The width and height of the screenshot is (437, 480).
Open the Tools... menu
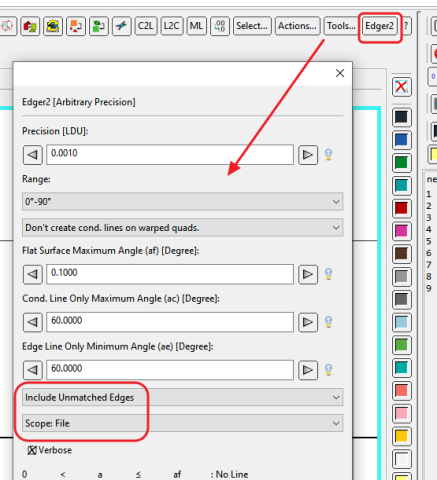click(341, 26)
